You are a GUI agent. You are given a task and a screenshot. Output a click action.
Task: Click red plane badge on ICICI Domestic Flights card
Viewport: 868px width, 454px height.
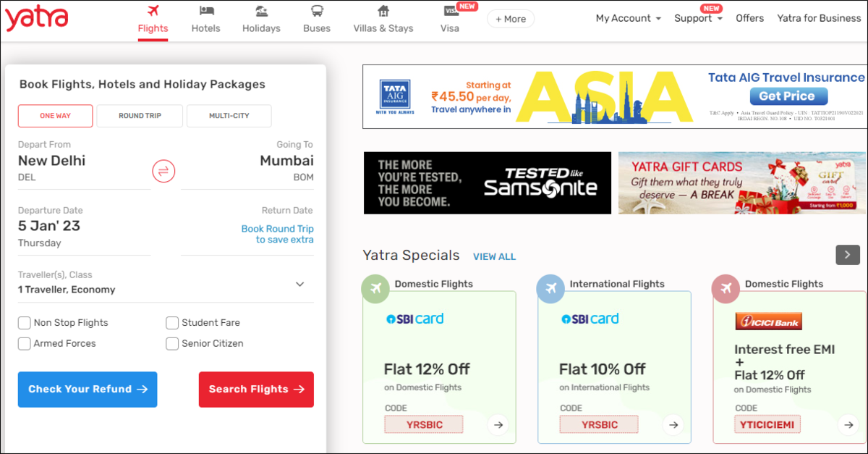point(725,288)
